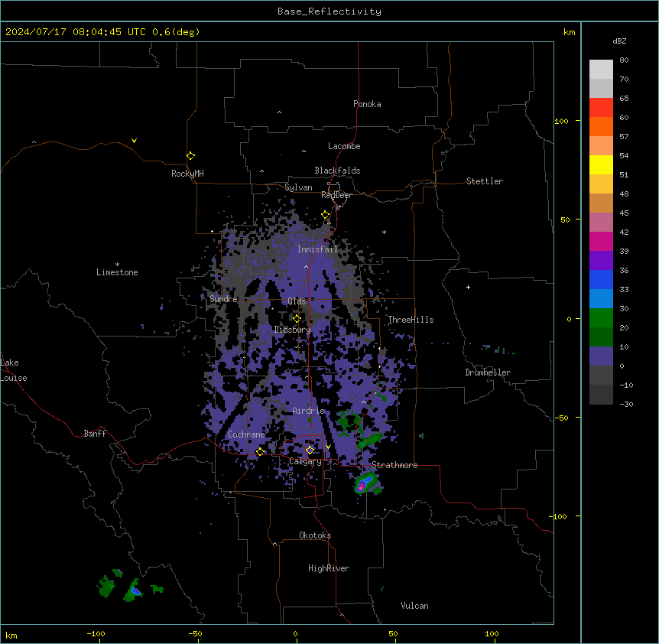Click the yellow V marker northwest of RockyMH
The width and height of the screenshot is (659, 644).
[134, 141]
